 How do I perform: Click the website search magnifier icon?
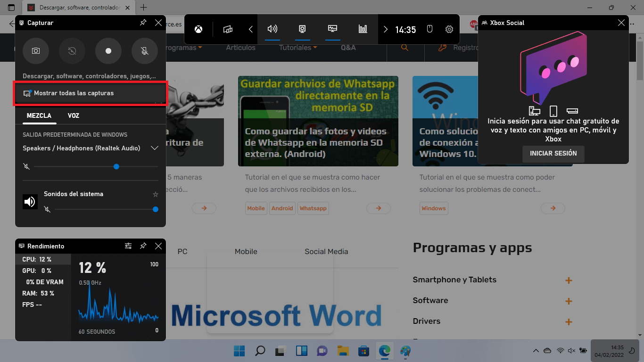(x=405, y=48)
